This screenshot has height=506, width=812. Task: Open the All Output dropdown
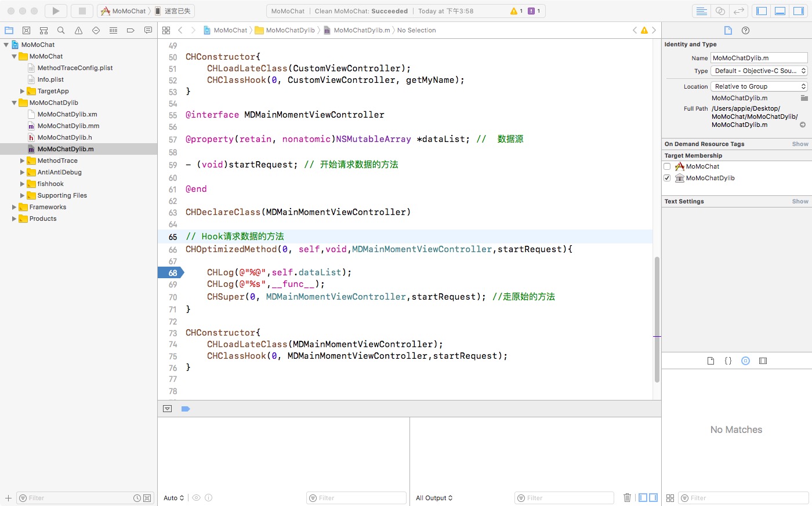[x=434, y=498]
